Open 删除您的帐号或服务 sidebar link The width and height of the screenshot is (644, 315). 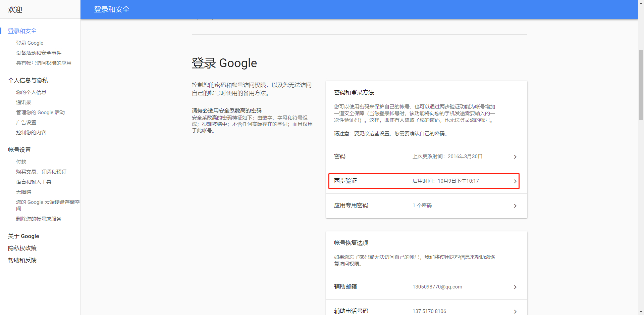39,219
